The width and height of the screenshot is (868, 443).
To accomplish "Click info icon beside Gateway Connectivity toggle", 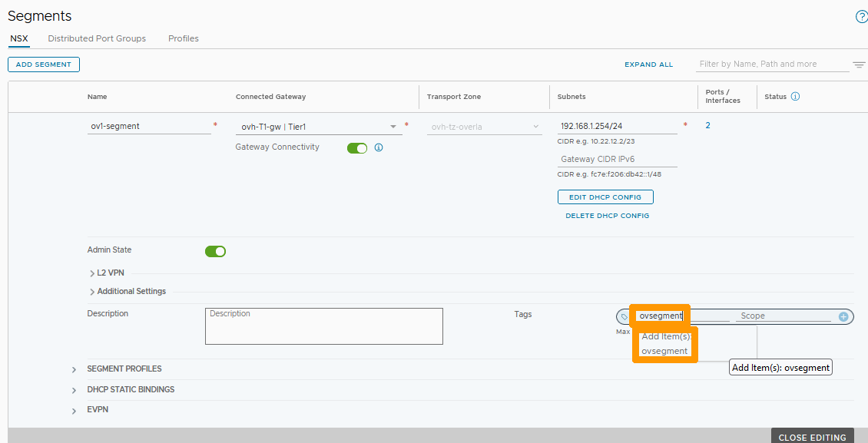I will [x=379, y=147].
